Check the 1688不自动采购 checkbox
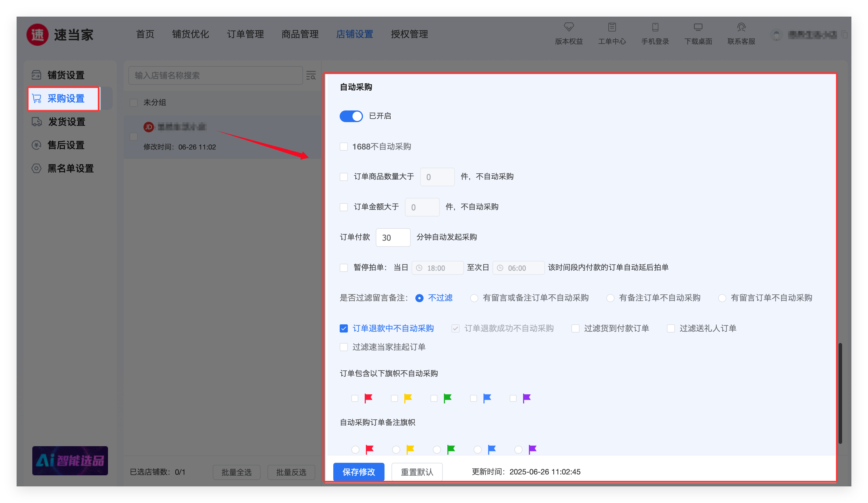This screenshot has width=868, height=503. coord(344,147)
